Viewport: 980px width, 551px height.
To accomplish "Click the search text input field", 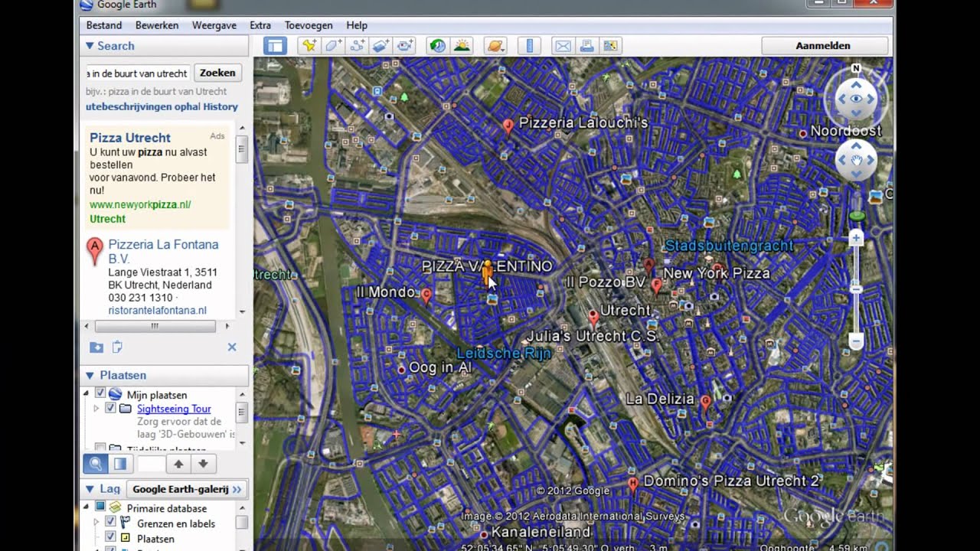I will click(x=137, y=73).
